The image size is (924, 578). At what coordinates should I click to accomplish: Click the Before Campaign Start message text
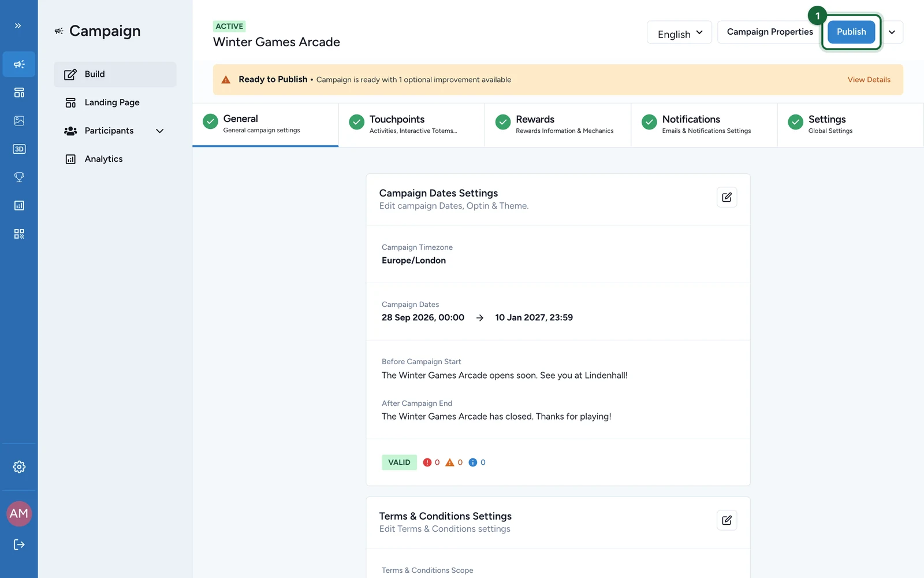[x=505, y=375]
